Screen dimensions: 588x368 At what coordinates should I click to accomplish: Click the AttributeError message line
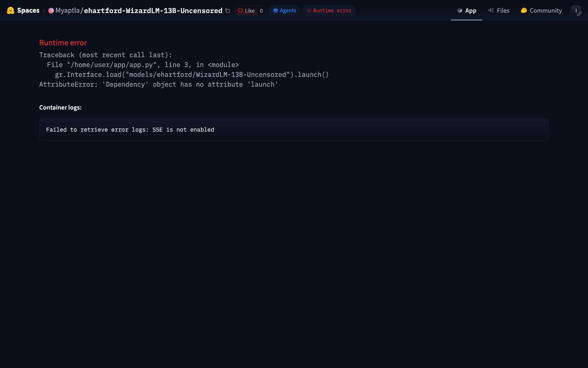pyautogui.click(x=158, y=84)
